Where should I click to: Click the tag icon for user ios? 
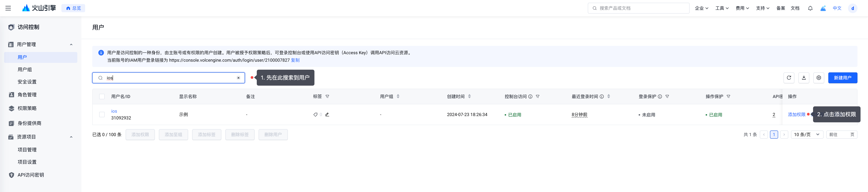(315, 114)
